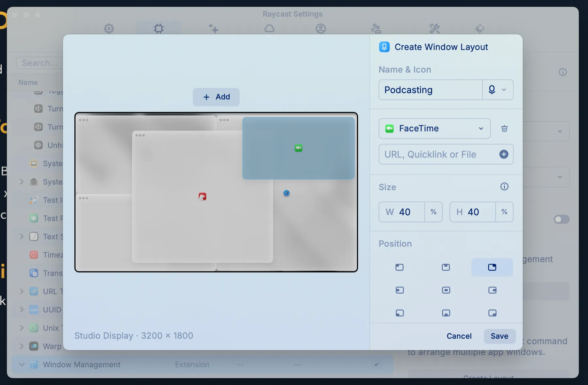Click Add to place another app window
588x385 pixels.
coord(216,97)
